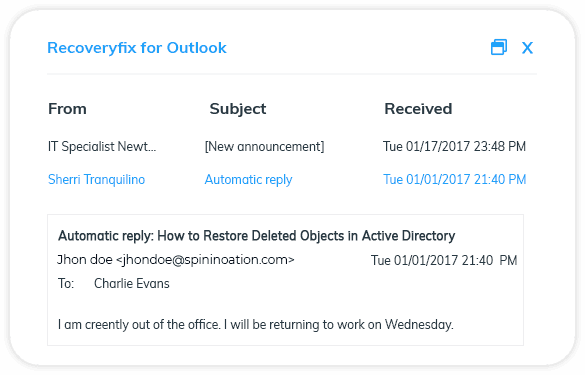The height and width of the screenshot is (375, 585).
Task: Open the Automatic reply email subject
Action: (248, 179)
